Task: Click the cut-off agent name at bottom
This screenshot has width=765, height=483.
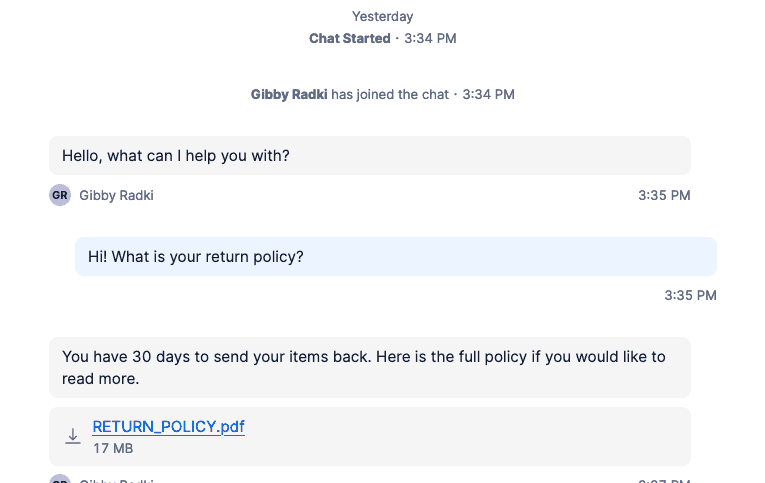Action: tap(116, 481)
